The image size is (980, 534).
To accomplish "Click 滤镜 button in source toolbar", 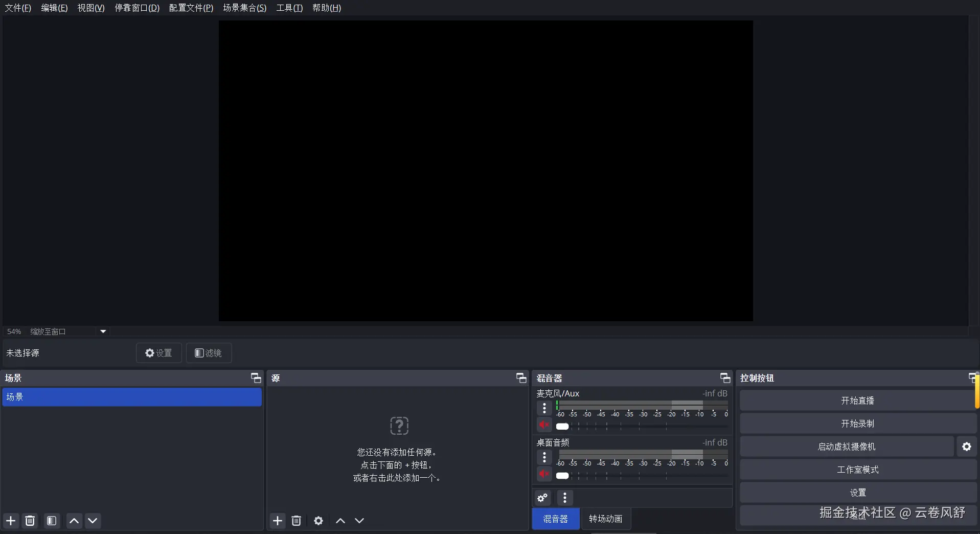I will click(209, 353).
